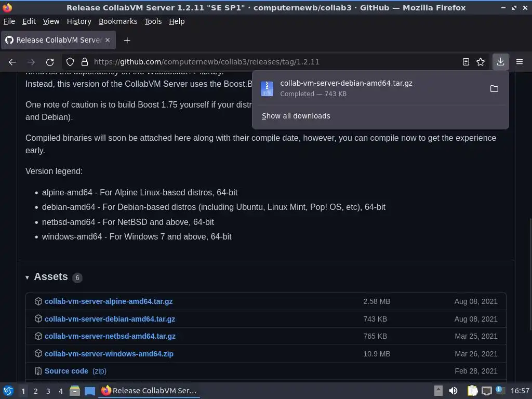Open completed collab-vm-server-debian download entry
The width and height of the screenshot is (532, 399).
point(370,88)
